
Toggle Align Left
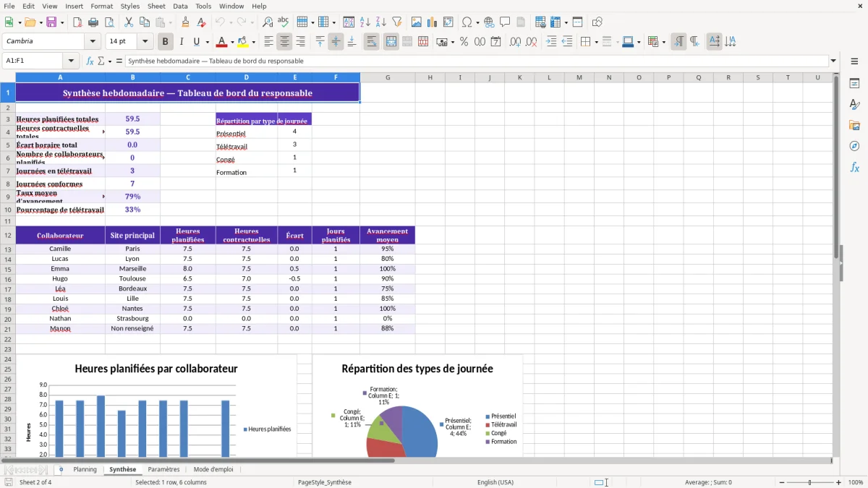click(x=269, y=42)
